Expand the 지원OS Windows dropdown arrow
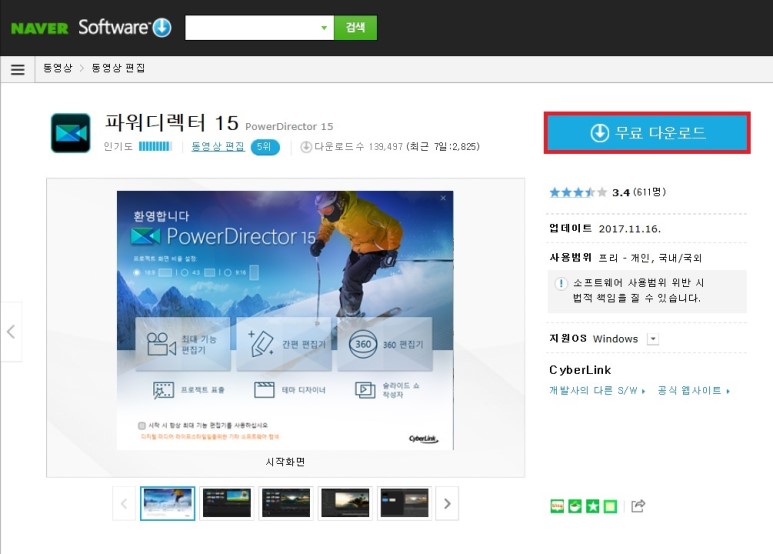773x554 pixels. 653,339
